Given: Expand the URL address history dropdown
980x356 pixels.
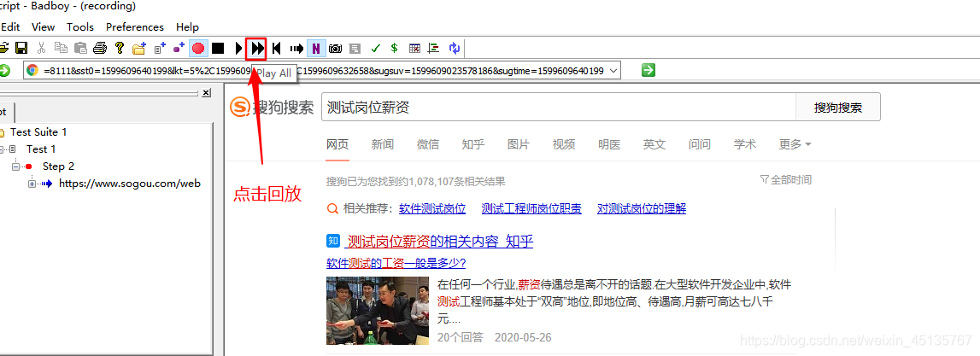Looking at the screenshot, I should coord(613,71).
